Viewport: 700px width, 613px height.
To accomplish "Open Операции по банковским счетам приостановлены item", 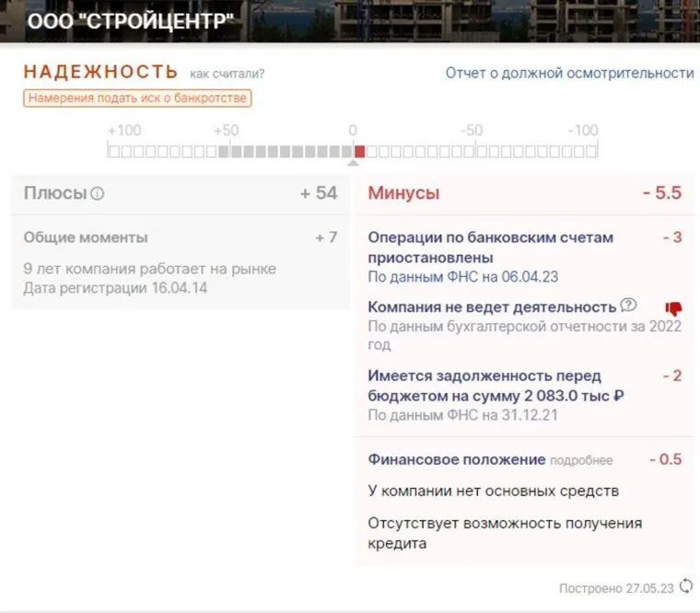I will pos(490,248).
